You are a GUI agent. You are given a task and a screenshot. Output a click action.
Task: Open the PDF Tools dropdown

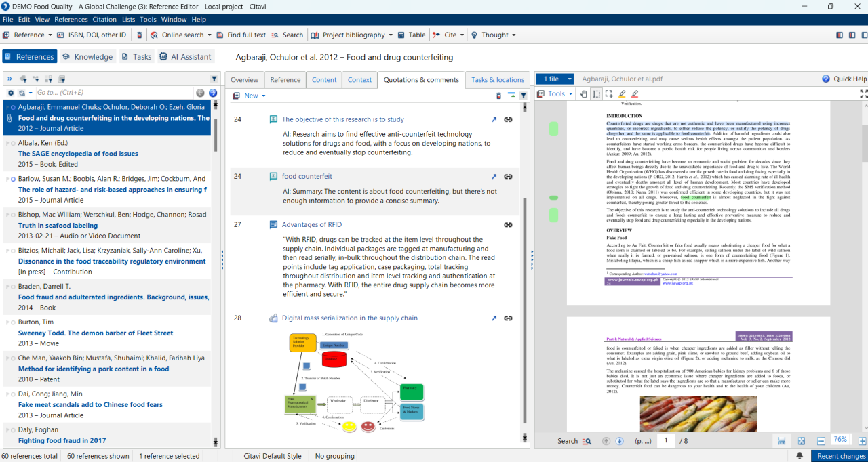560,94
